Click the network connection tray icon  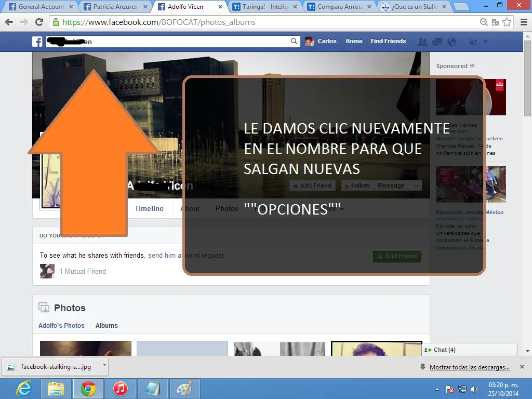(462, 389)
